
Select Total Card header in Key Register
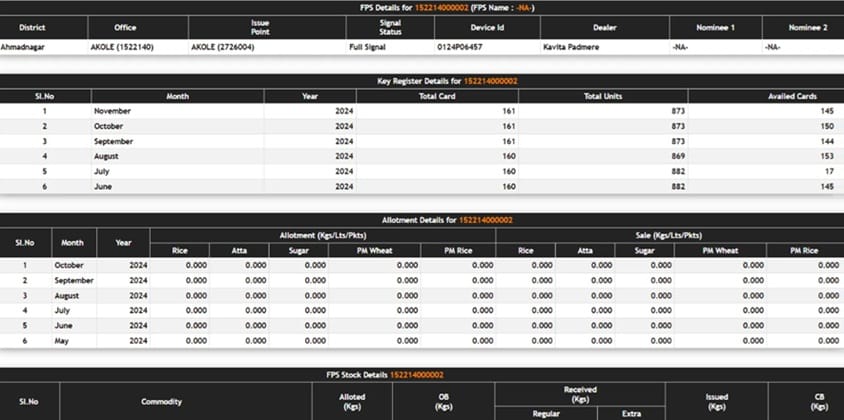click(x=437, y=96)
